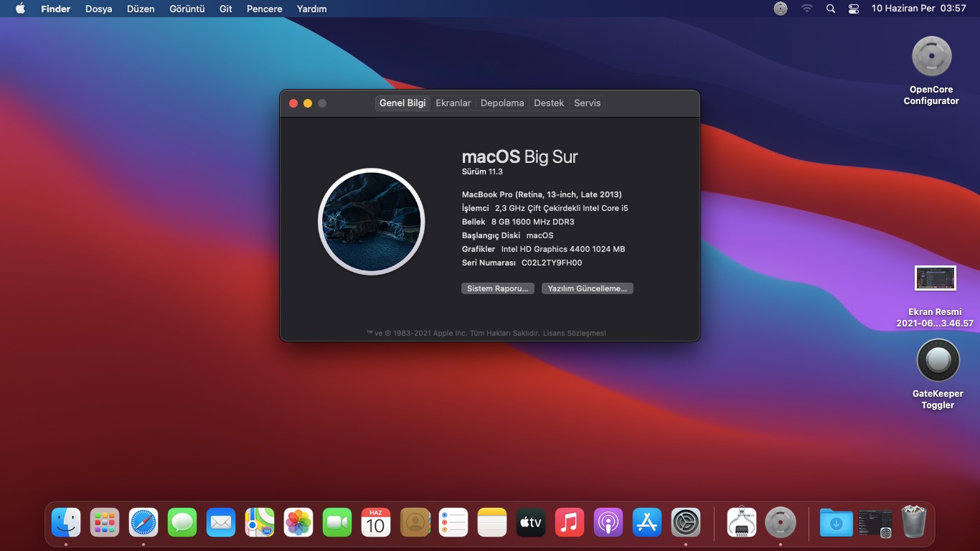Viewport: 980px width, 551px height.
Task: Open Apple TV app in Dock
Action: coord(531,522)
